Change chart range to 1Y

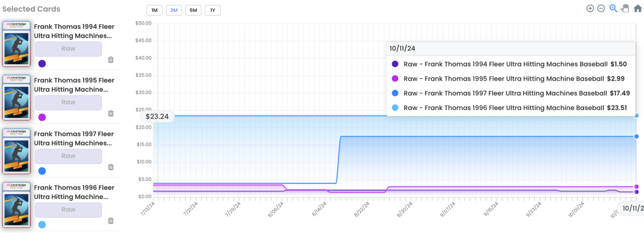[213, 10]
